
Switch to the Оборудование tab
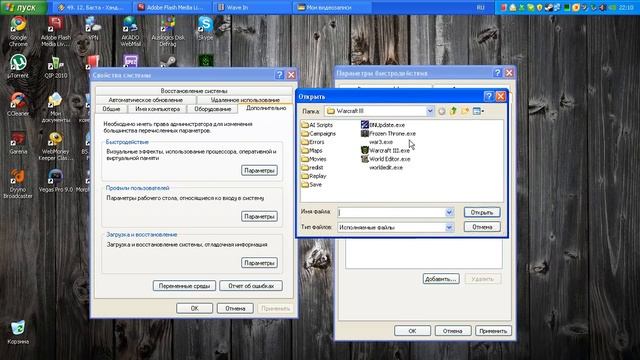[213, 109]
